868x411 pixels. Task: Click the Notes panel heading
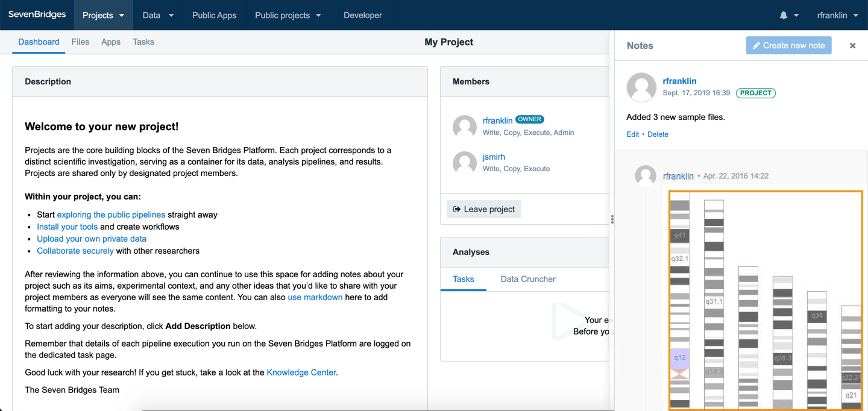(x=640, y=46)
